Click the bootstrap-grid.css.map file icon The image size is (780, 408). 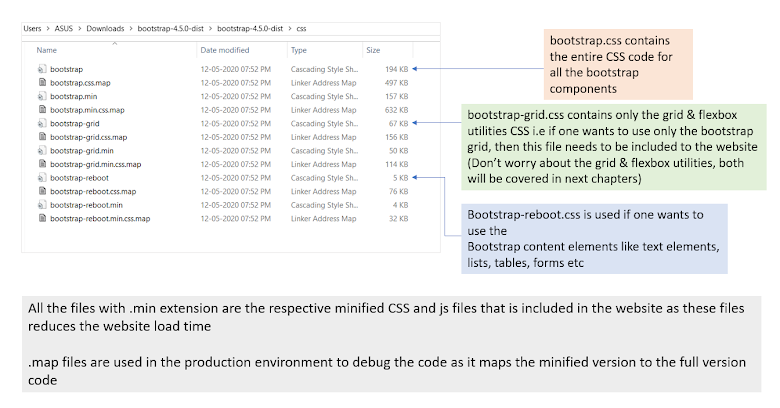(42, 137)
